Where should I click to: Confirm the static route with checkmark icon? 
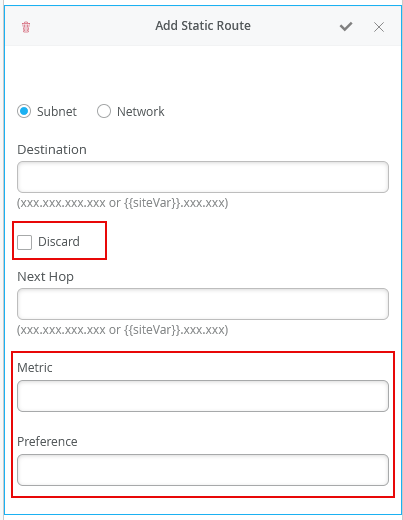click(x=346, y=26)
